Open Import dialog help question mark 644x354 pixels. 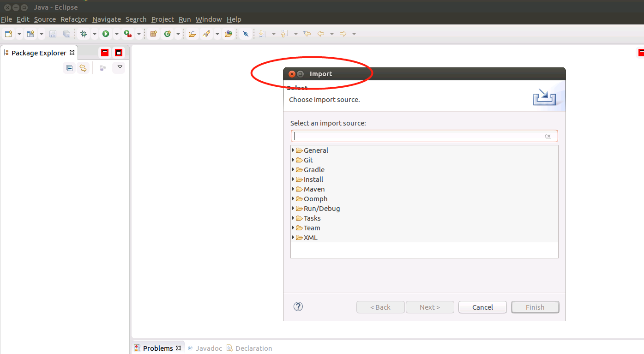298,306
